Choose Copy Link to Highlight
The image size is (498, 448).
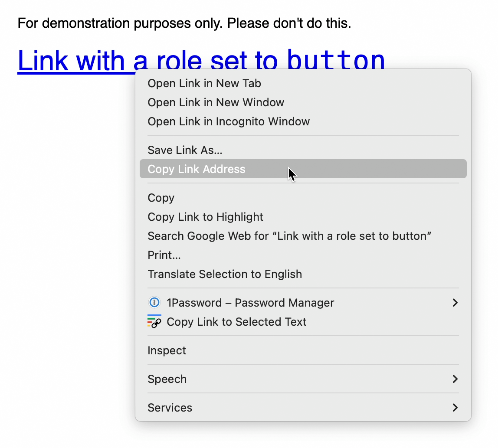[x=205, y=217]
